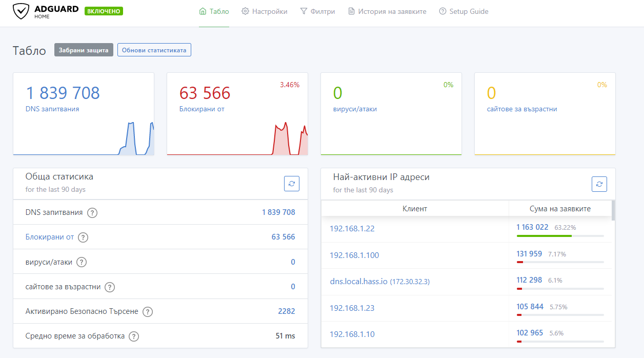The image size is (644, 358).
Task: Refresh the Най-активни IP адреси panel
Action: (599, 184)
